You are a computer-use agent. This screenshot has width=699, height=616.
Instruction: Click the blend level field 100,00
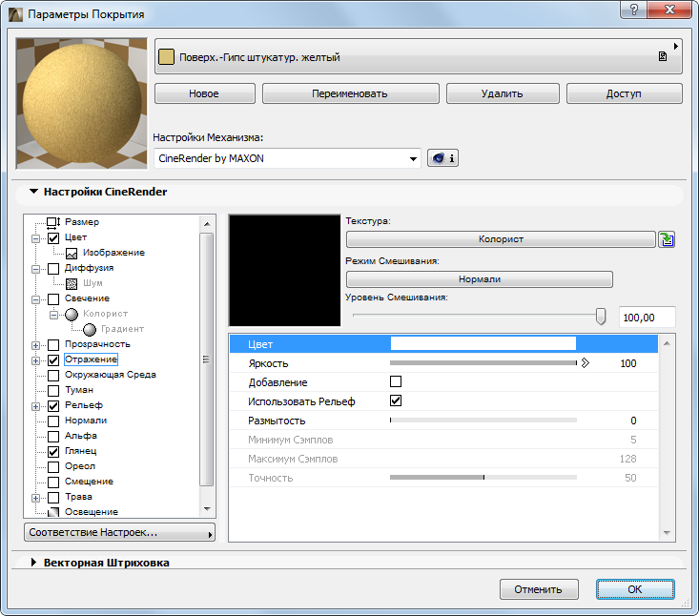(x=647, y=318)
